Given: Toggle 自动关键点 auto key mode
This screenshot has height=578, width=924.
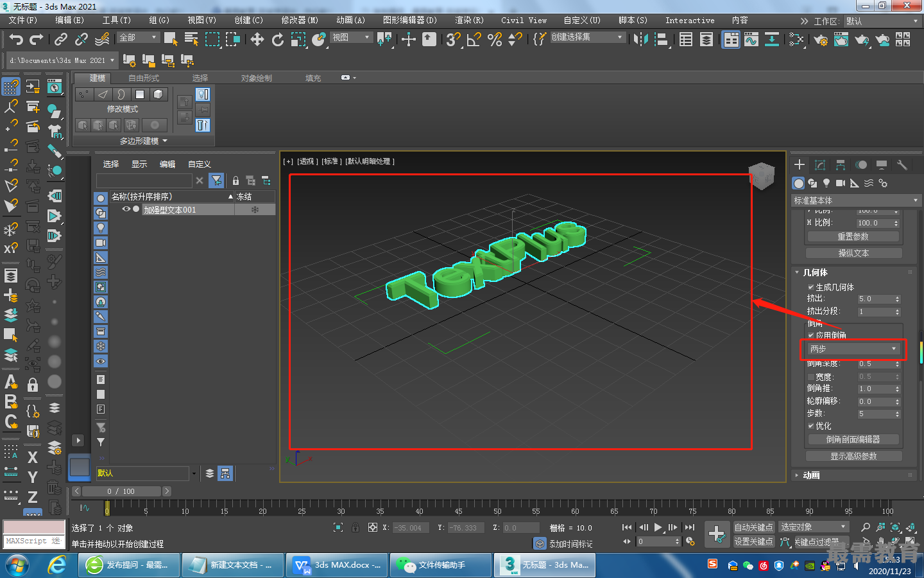Looking at the screenshot, I should 754,527.
